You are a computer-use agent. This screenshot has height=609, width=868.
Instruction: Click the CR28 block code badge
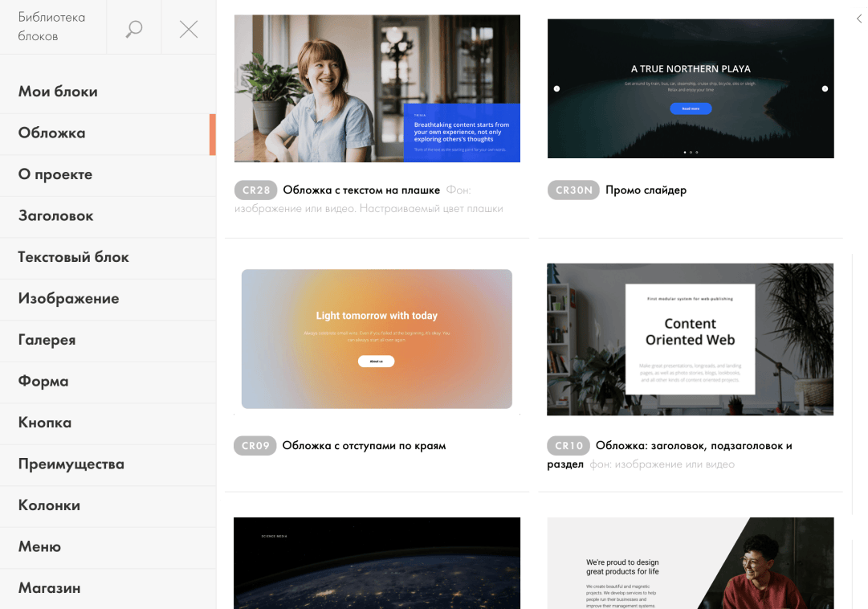pos(256,190)
